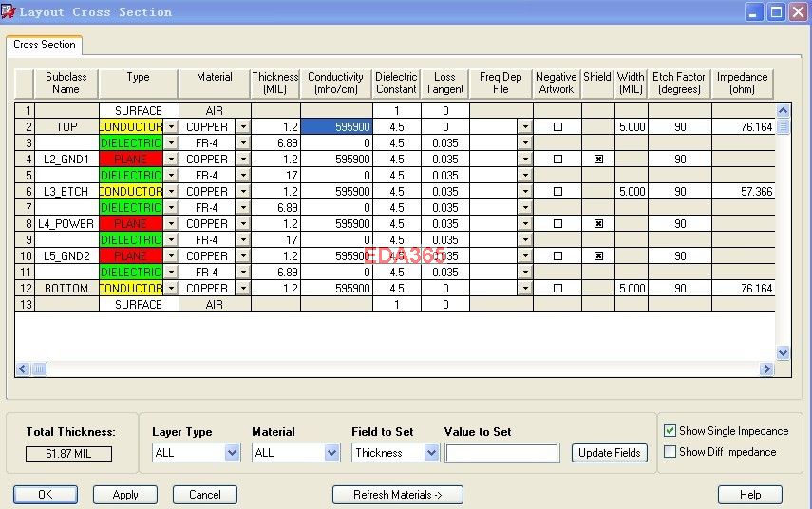Click impedance 57.366 cell for L3_ETCH
Screen dimensions: 812x509
743,192
